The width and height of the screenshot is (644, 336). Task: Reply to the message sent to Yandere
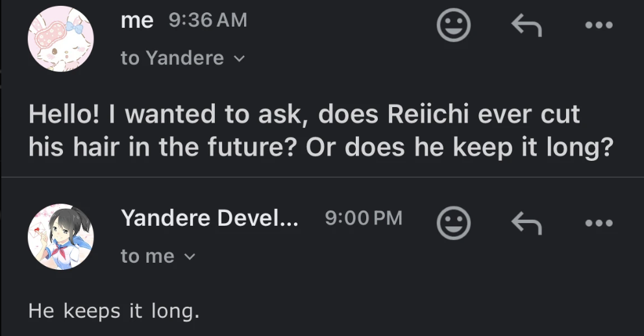525,26
